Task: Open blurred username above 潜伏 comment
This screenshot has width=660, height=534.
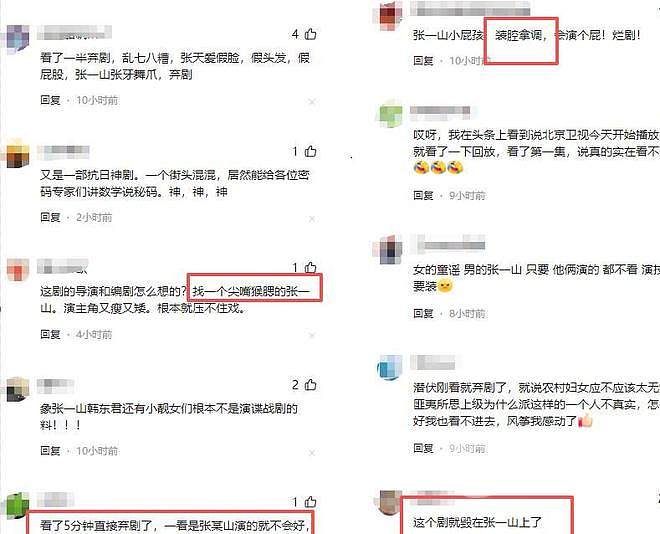Action: 433,362
